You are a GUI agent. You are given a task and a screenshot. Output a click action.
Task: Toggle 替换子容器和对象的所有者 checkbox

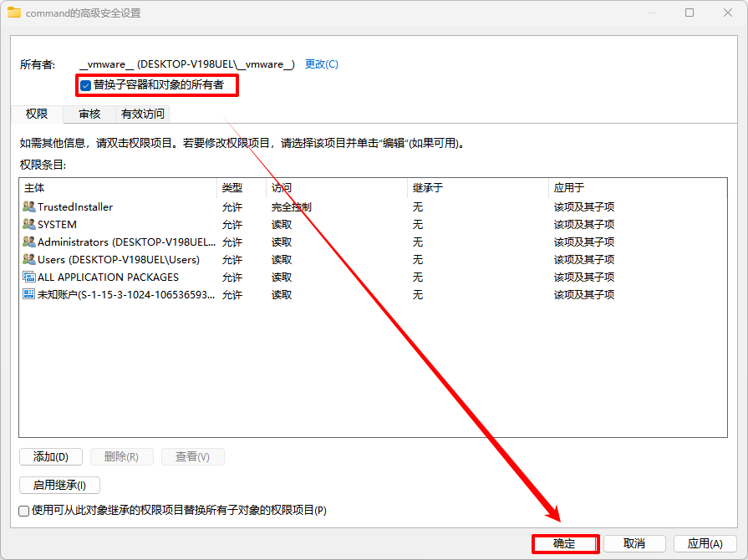86,85
